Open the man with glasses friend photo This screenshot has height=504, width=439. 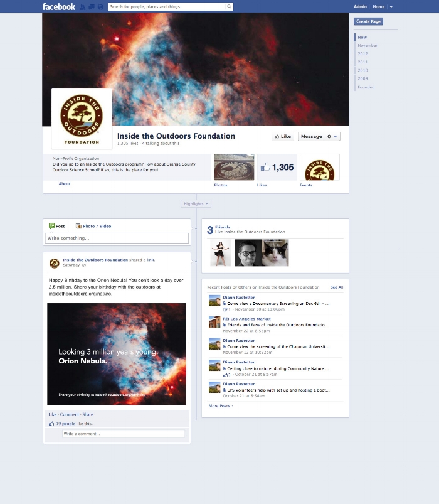pyautogui.click(x=248, y=253)
